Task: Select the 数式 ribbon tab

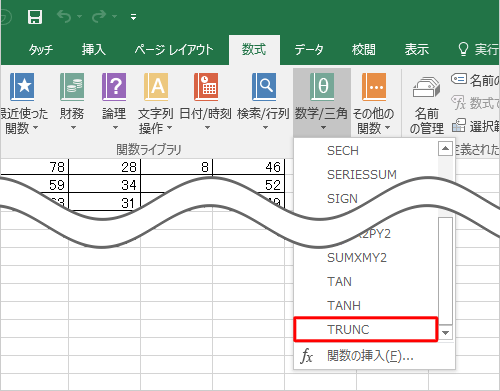Action: (x=254, y=50)
